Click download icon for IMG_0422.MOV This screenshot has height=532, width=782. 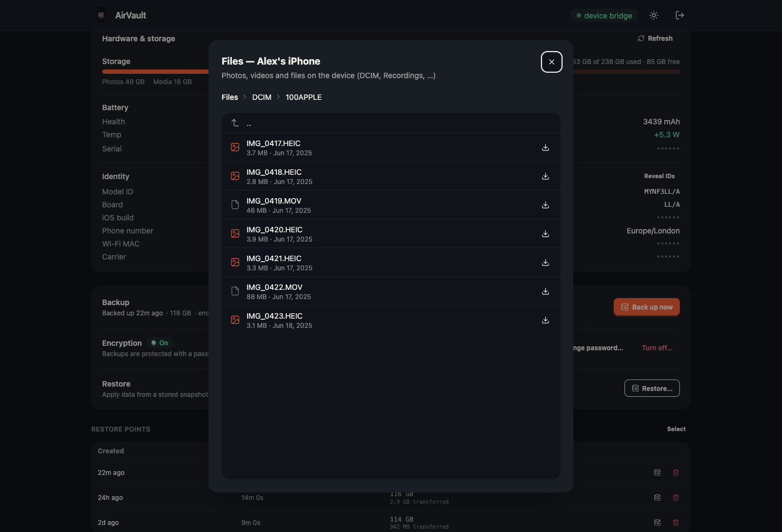545,292
